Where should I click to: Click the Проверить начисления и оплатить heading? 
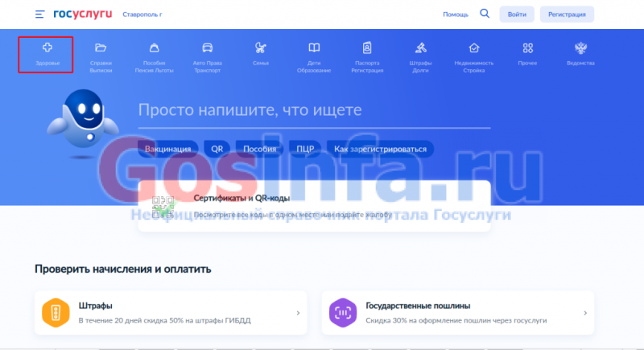coord(123,270)
